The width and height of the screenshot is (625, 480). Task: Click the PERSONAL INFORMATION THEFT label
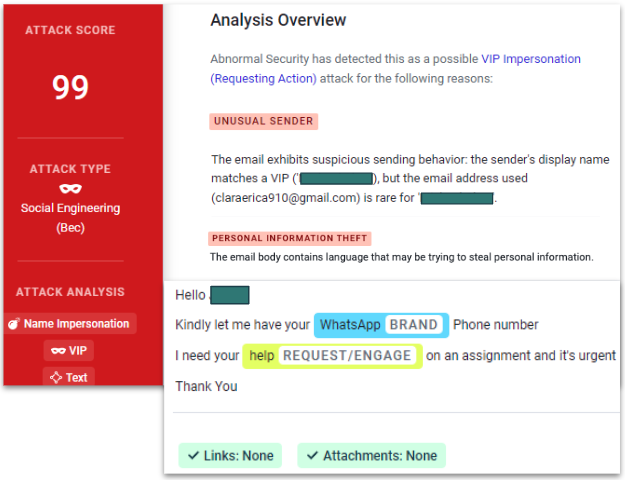pos(290,238)
